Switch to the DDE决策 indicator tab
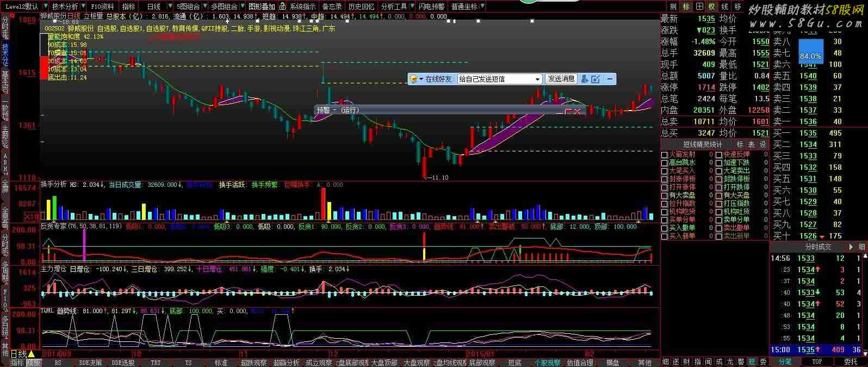This screenshot has width=868, height=367. tap(90, 363)
